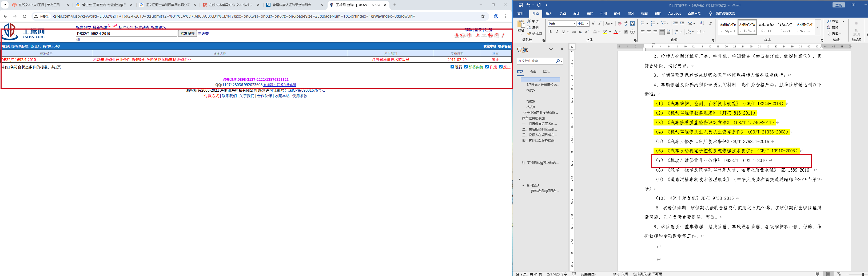The height and width of the screenshot is (276, 868).
Task: Bookmark this page with the star icon
Action: (483, 16)
